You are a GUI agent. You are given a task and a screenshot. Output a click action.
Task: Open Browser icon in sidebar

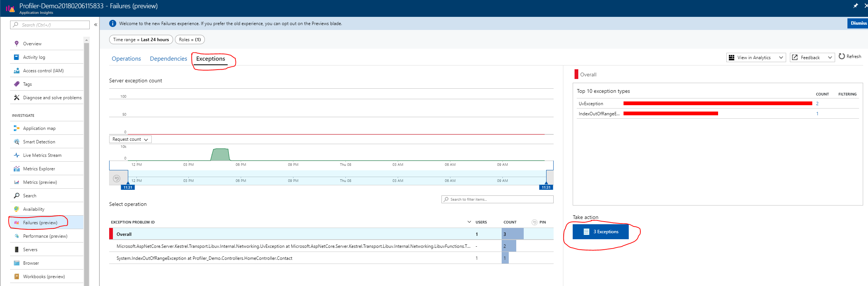(x=16, y=263)
